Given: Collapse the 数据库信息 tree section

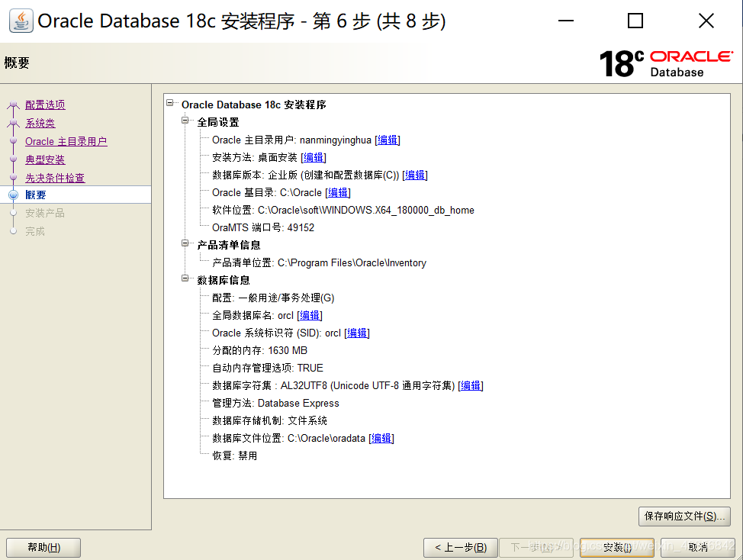Looking at the screenshot, I should click(185, 278).
